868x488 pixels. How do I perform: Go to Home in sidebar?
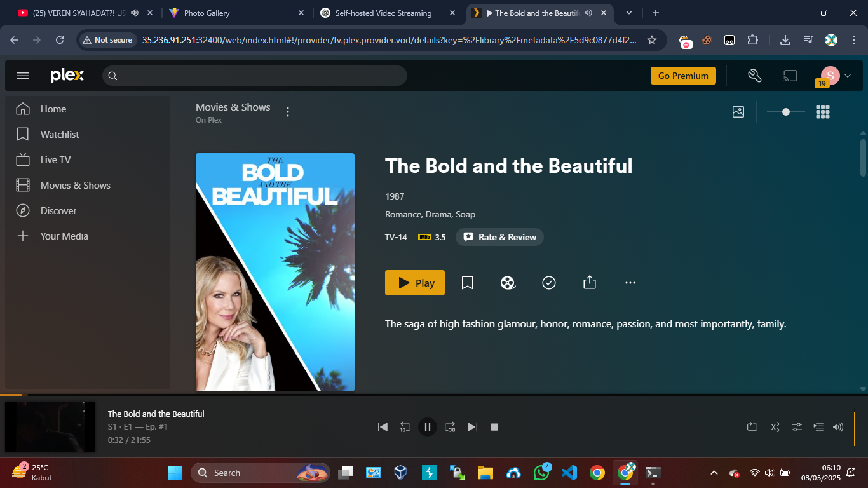(88, 109)
